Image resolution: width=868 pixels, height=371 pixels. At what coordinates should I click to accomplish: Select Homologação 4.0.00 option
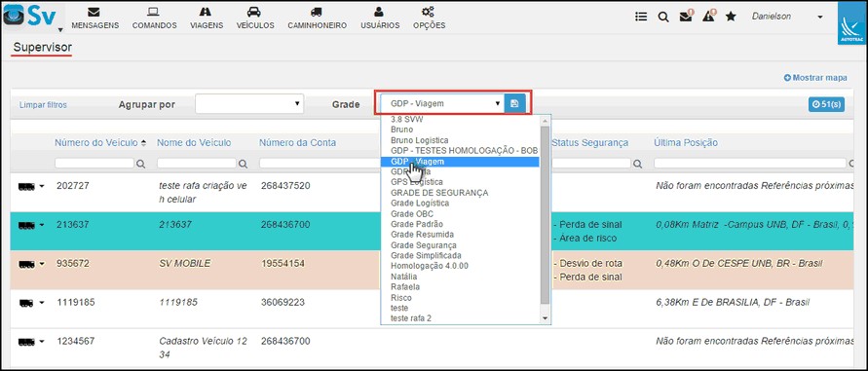[429, 266]
